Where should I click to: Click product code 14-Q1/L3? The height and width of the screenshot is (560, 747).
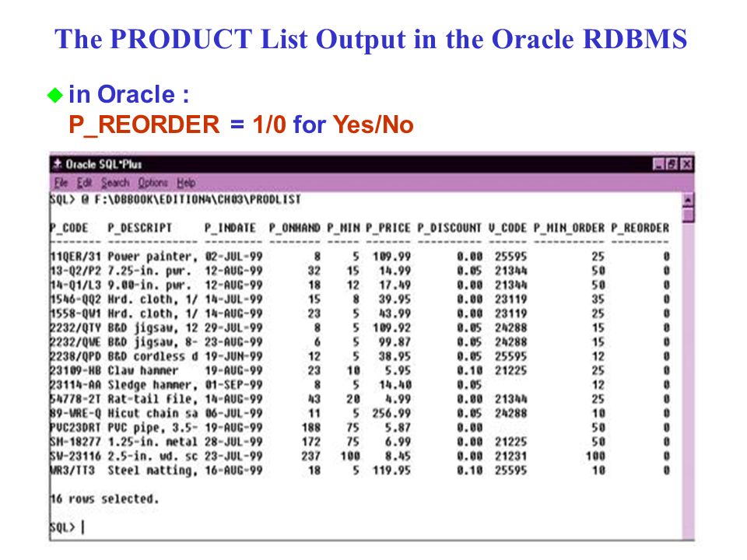75,285
